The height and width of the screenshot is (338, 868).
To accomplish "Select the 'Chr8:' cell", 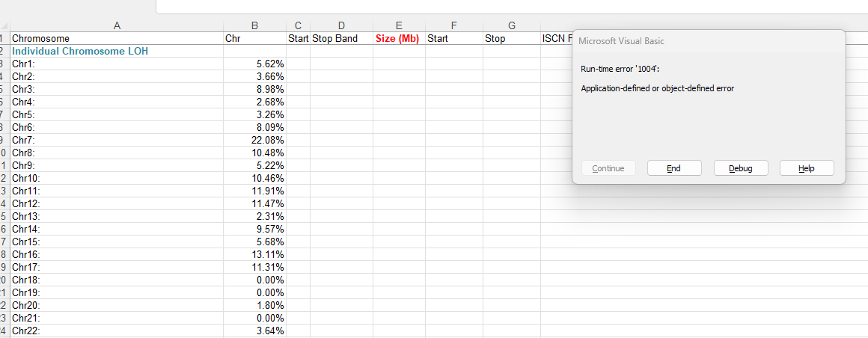I will point(117,153).
